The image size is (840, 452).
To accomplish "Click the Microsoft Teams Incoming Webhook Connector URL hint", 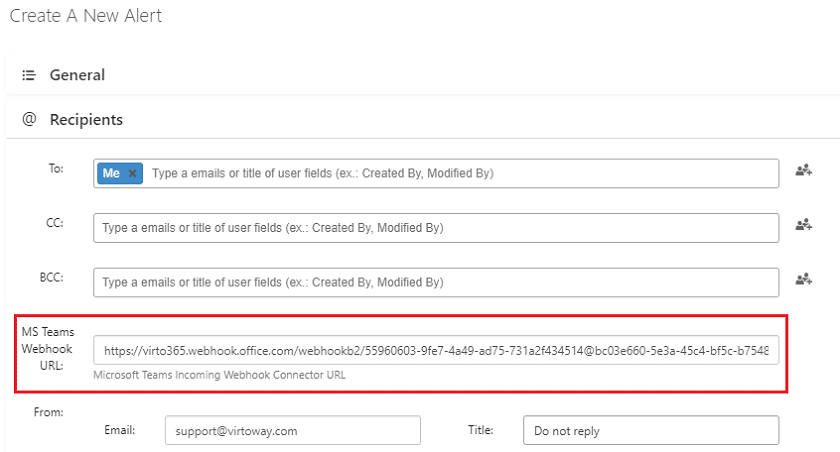I will (220, 375).
